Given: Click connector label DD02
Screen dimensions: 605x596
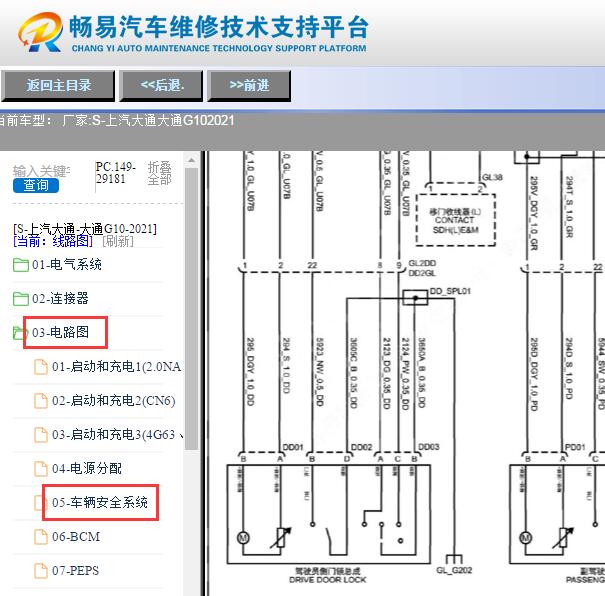Looking at the screenshot, I should tap(362, 447).
